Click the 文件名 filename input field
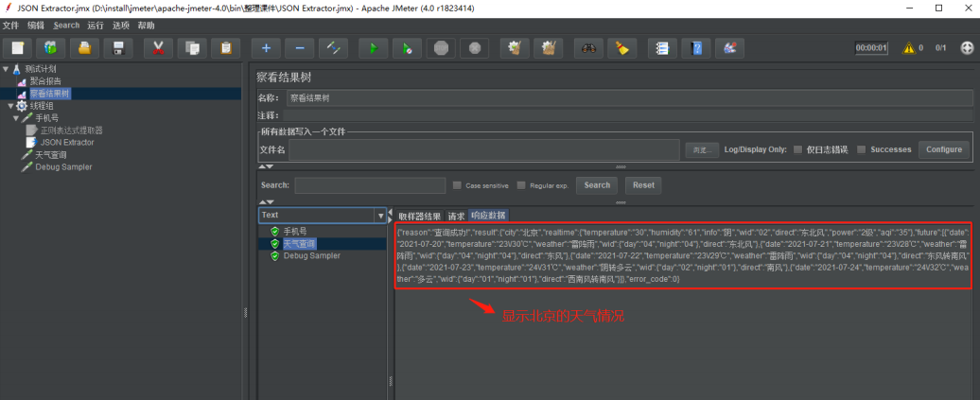Image resolution: width=980 pixels, height=400 pixels. point(483,150)
